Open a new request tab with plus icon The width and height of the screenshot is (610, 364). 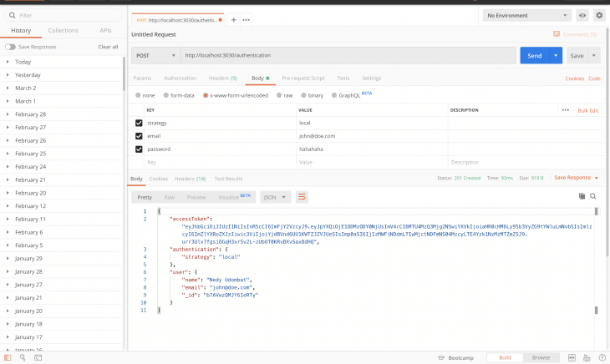coord(234,19)
